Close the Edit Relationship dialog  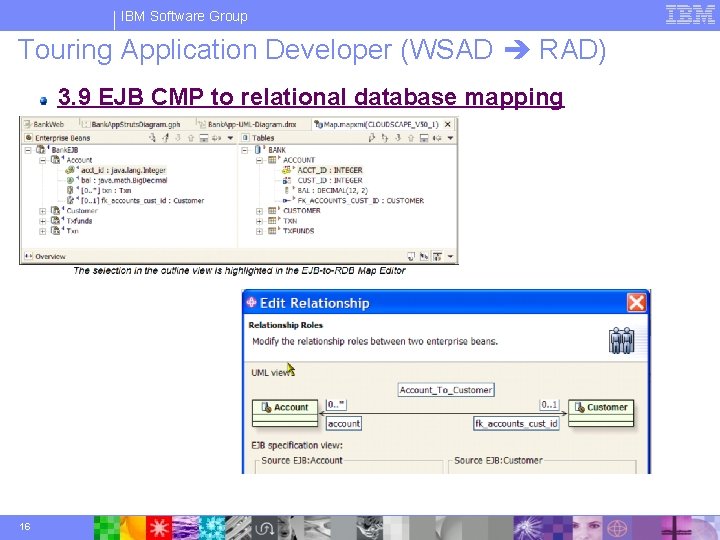click(x=636, y=303)
